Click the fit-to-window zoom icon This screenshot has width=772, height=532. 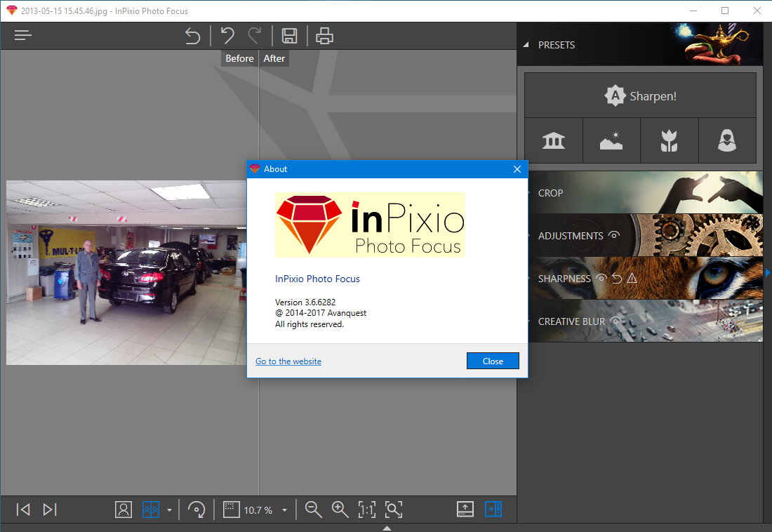232,510
